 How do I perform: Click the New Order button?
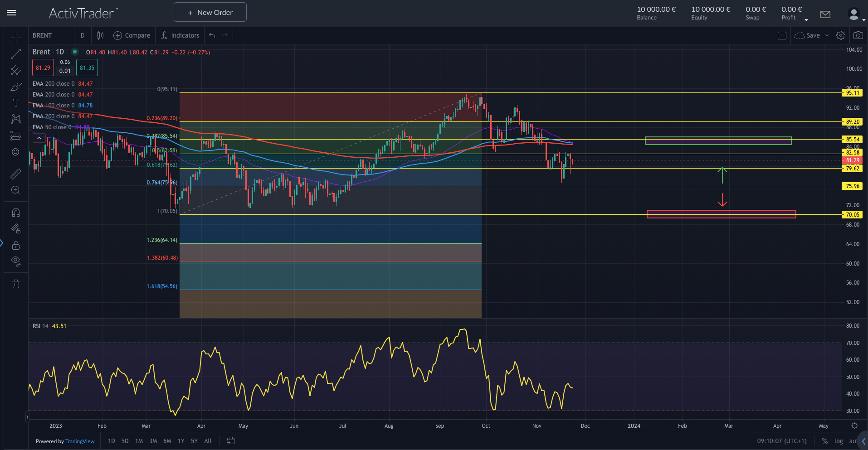210,12
